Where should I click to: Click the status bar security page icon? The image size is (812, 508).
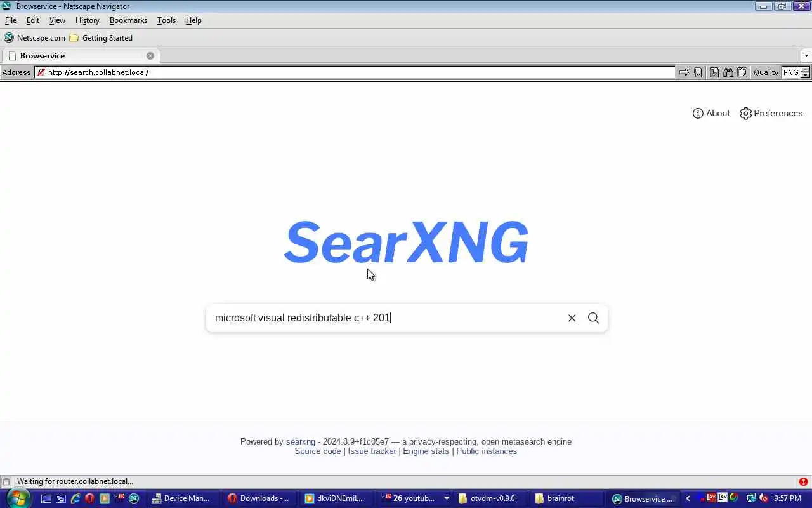pos(6,481)
